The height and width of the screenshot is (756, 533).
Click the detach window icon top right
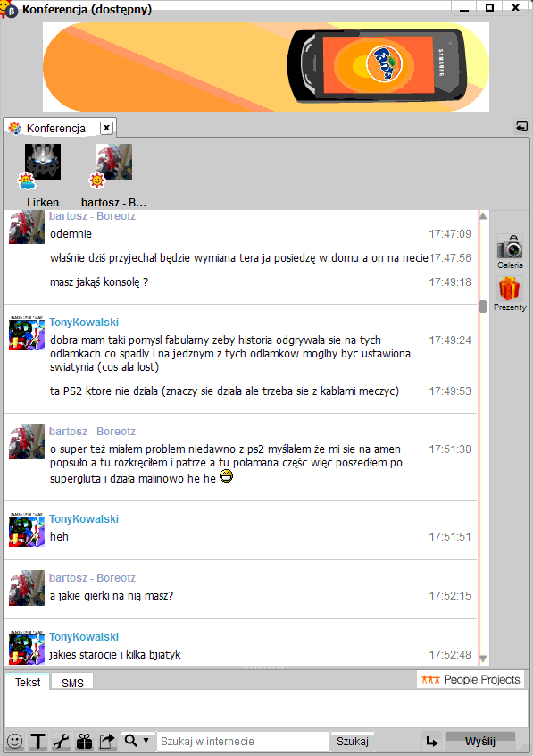(x=521, y=126)
